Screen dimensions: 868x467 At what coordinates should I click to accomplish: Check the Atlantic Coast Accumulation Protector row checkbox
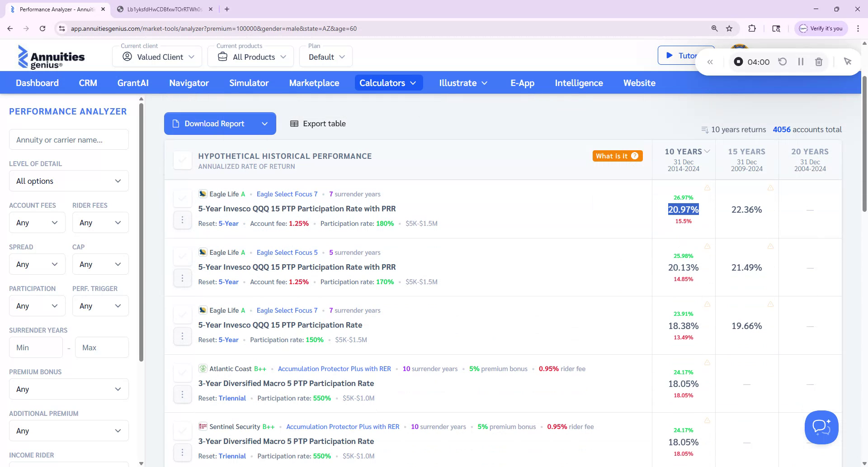[183, 372]
